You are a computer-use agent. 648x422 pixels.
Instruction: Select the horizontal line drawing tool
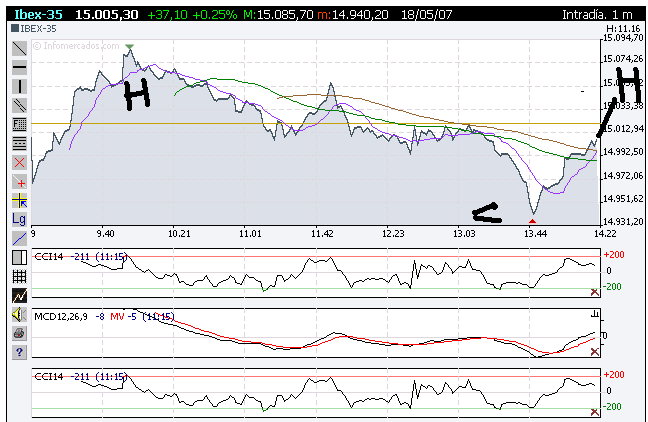[19, 67]
